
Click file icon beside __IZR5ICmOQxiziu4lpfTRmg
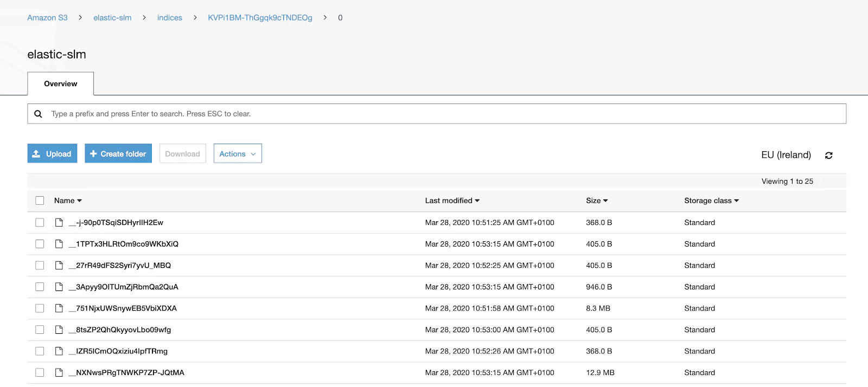tap(59, 351)
